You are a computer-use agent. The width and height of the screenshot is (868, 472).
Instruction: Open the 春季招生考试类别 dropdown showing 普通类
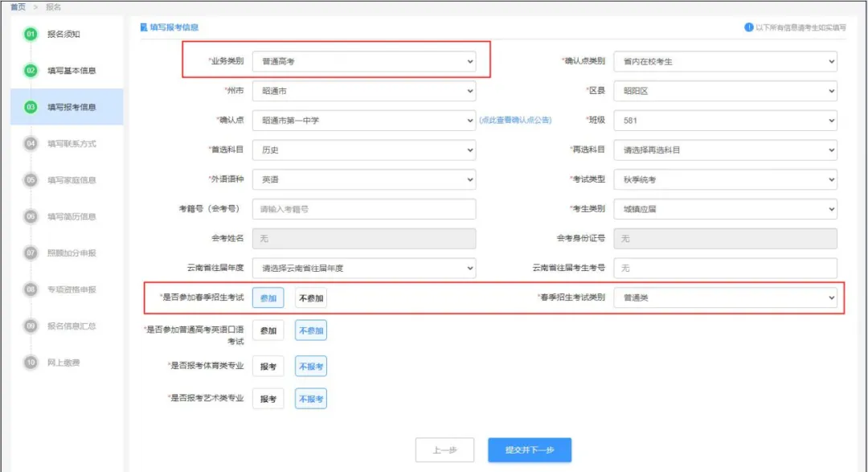[x=725, y=298]
